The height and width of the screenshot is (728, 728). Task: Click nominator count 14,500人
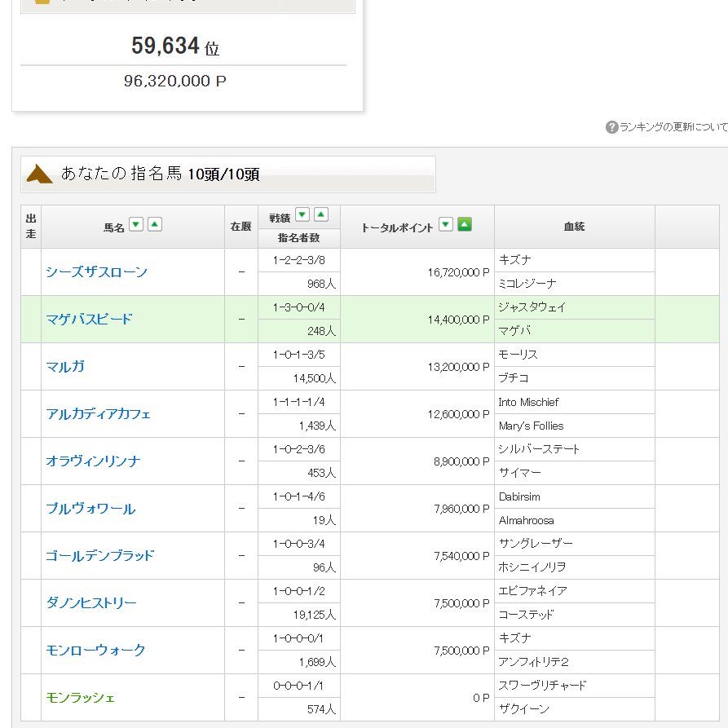point(315,379)
